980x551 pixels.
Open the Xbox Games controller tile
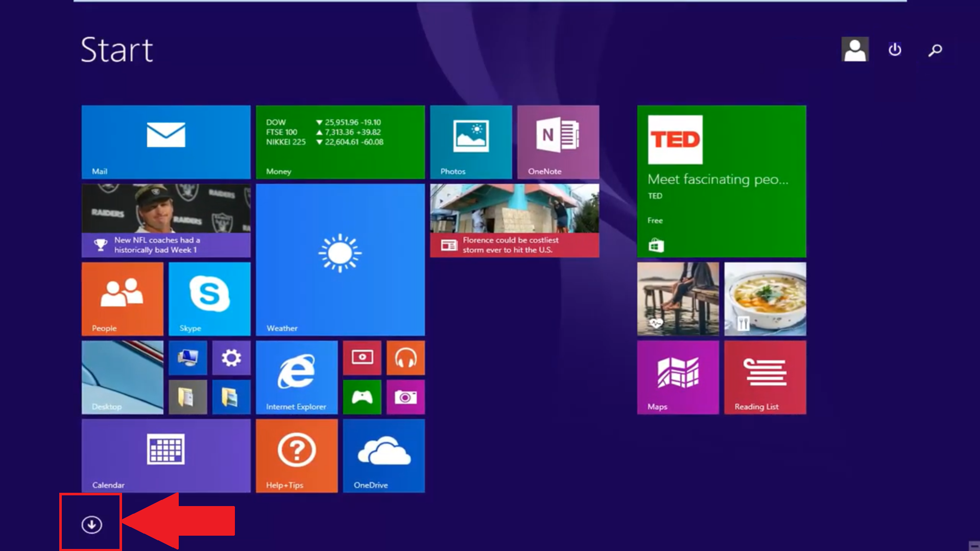362,397
